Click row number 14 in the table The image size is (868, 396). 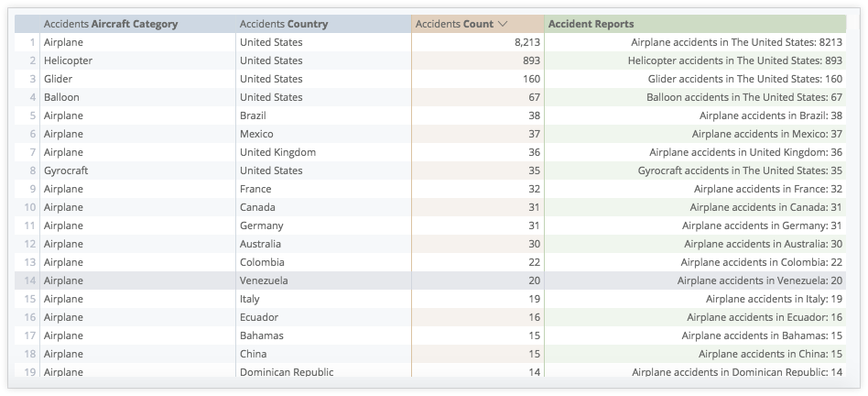click(x=30, y=280)
